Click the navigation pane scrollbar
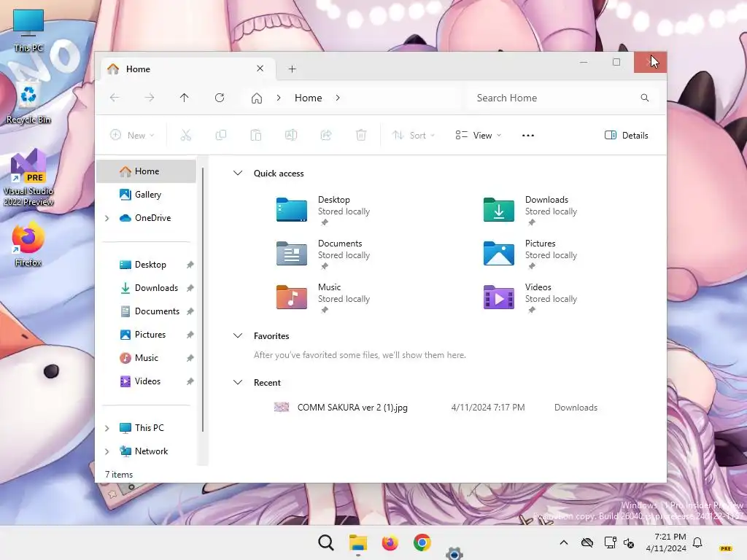This screenshot has width=747, height=560. [x=203, y=300]
